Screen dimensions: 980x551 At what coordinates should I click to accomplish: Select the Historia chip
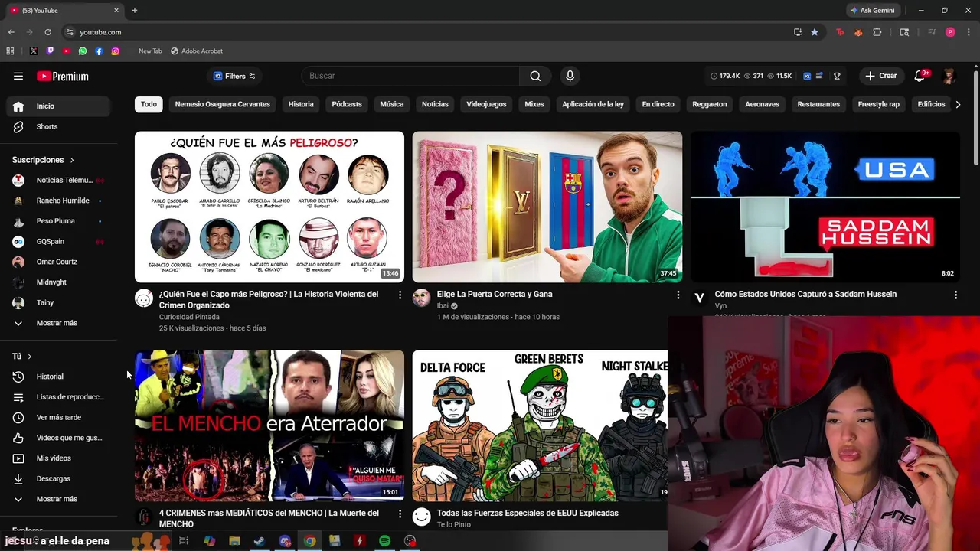[x=301, y=104]
